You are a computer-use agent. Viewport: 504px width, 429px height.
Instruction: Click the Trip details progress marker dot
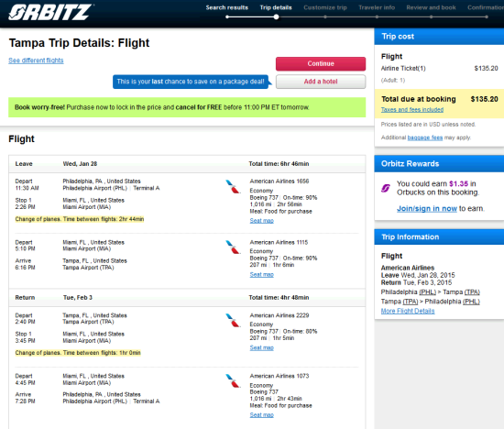(276, 17)
